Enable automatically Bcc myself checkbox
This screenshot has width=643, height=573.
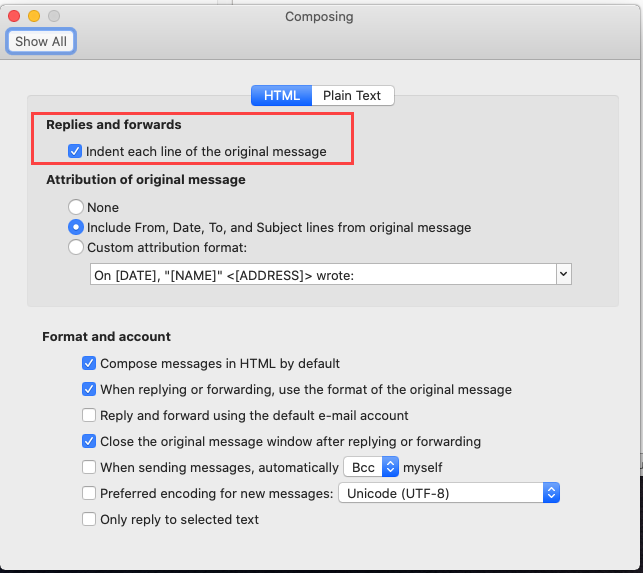click(x=89, y=467)
